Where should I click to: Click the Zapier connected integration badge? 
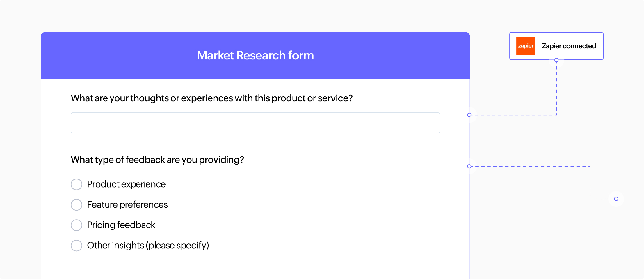(x=556, y=46)
